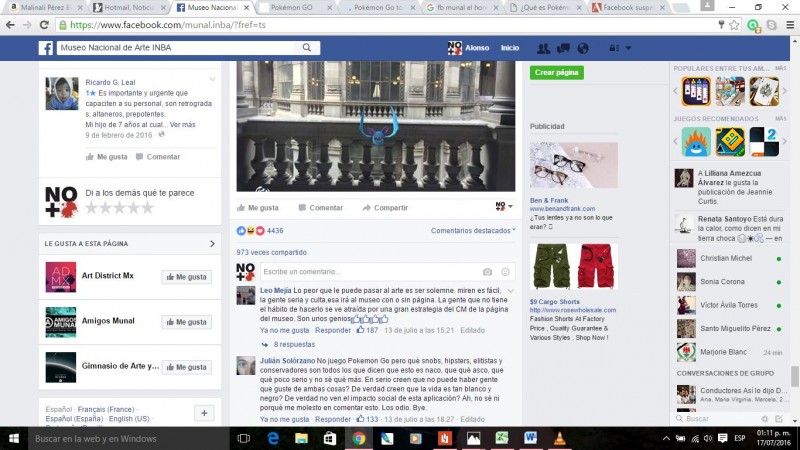Screen dimensions: 800x450
Task: Switch to Facebook suspende browser tab
Action: tap(629, 8)
